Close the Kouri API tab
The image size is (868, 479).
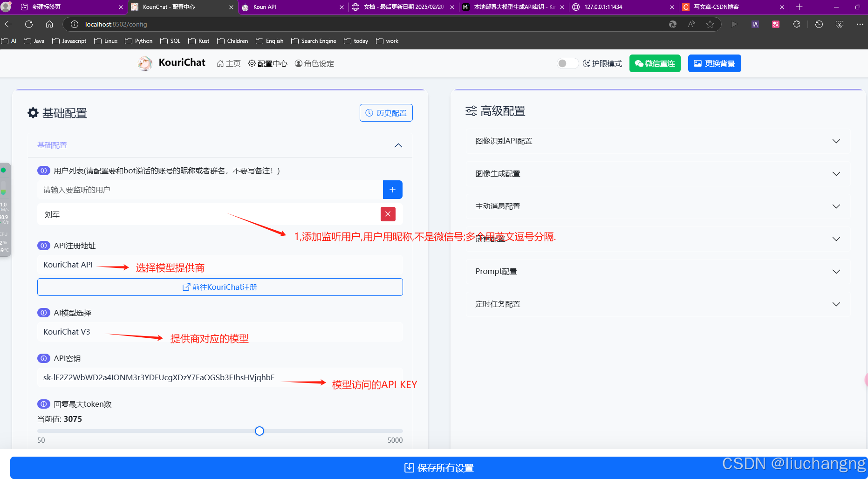[342, 7]
